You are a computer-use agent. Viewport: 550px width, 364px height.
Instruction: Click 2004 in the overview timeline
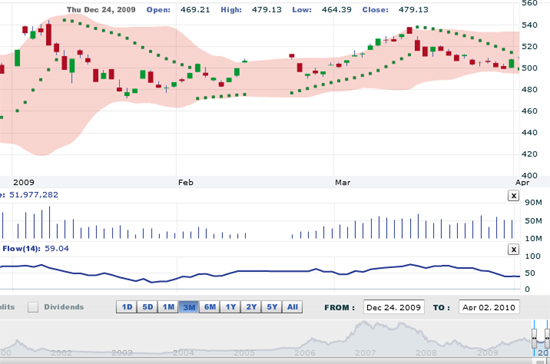(183, 352)
